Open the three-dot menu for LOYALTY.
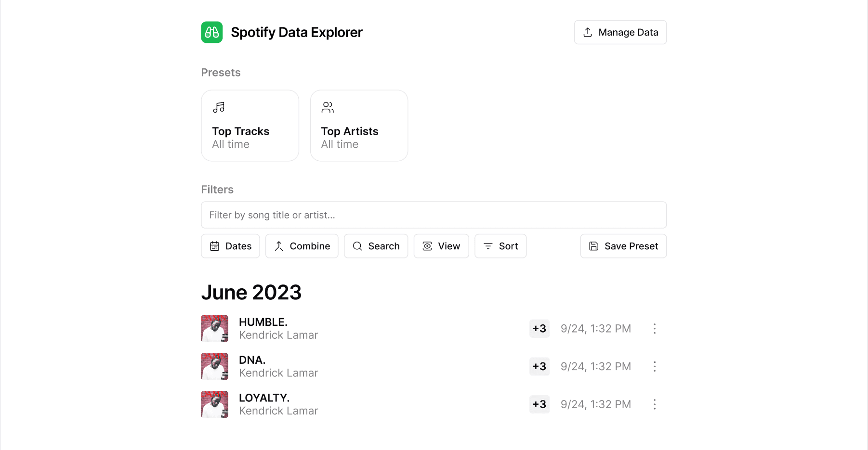 pos(655,404)
